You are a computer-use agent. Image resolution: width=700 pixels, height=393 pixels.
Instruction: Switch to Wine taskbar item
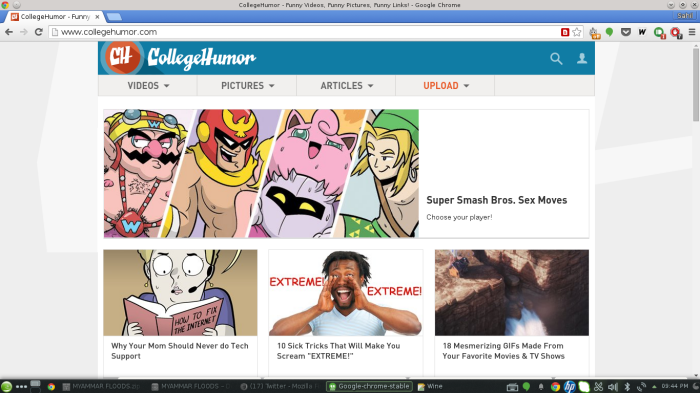(430, 386)
